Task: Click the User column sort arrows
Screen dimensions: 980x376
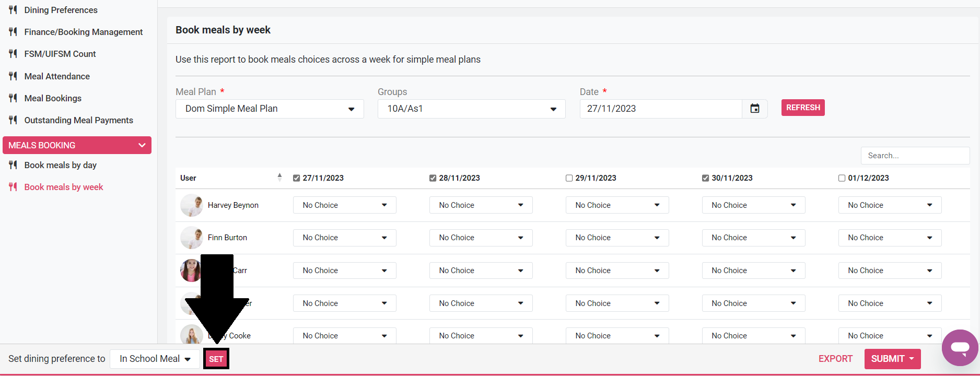Action: coord(279,178)
